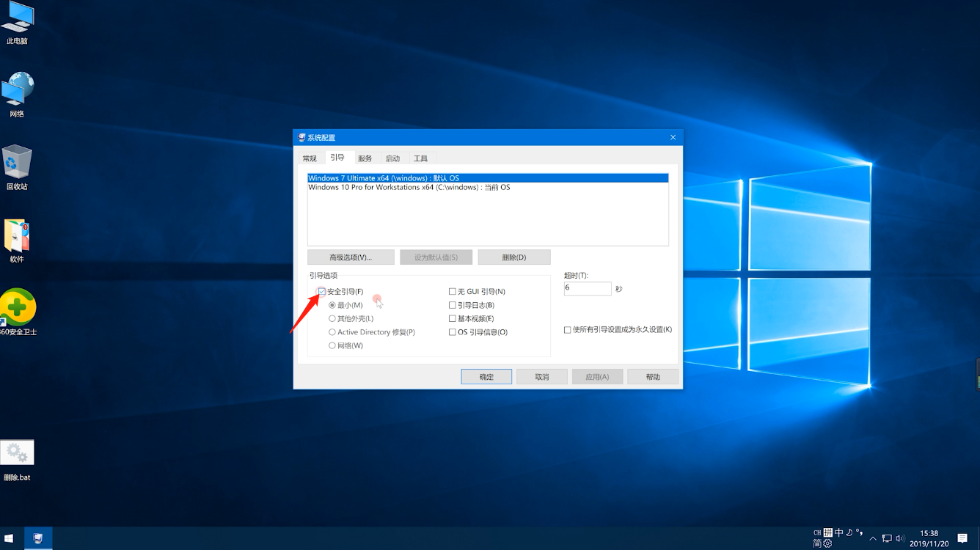This screenshot has height=550, width=980.
Task: Select Windows 10 Pro for Workstations entry
Action: (x=488, y=187)
